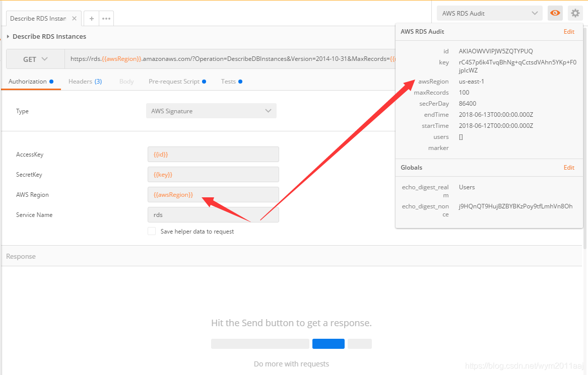This screenshot has height=375, width=588.
Task: Open the AWS RDS Audit environment dropdown
Action: 489,13
